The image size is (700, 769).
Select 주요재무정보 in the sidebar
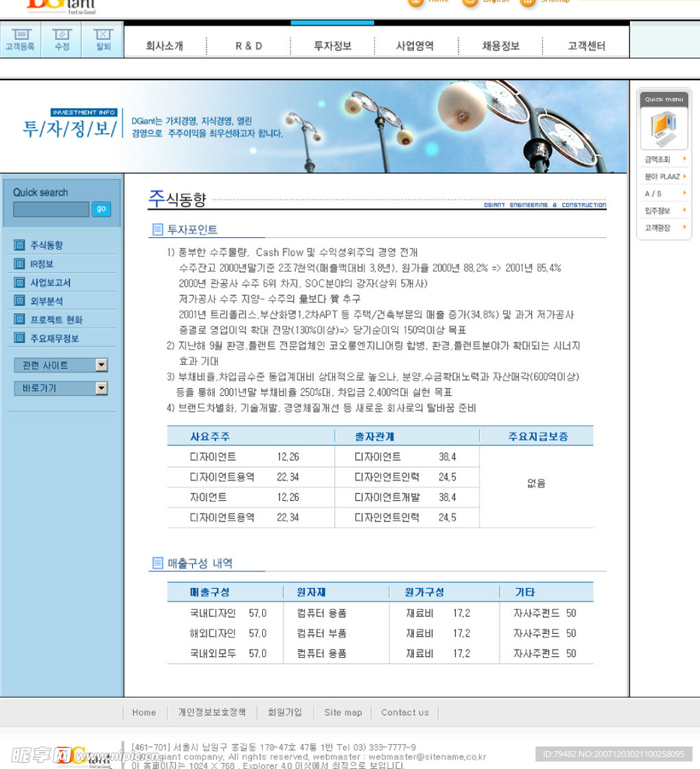coord(54,339)
